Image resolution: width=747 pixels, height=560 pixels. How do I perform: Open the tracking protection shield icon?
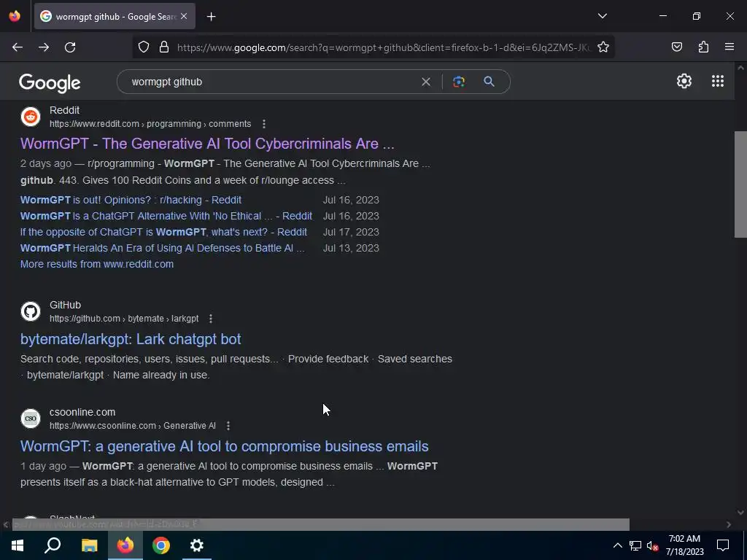point(144,47)
